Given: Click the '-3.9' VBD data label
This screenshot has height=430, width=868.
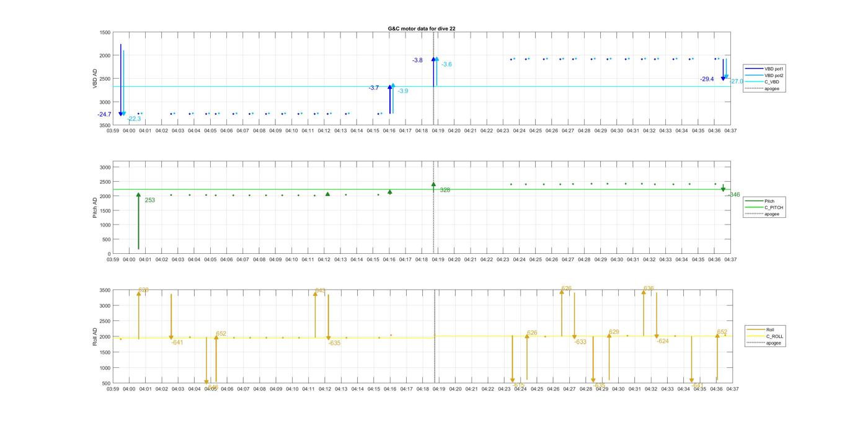Looking at the screenshot, I should 403,91.
